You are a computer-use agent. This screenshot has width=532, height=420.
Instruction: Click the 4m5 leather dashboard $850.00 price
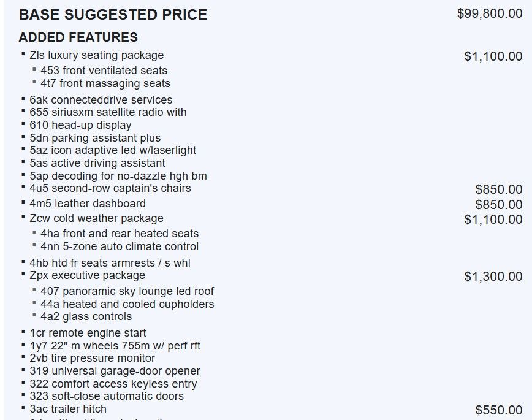pyautogui.click(x=498, y=205)
